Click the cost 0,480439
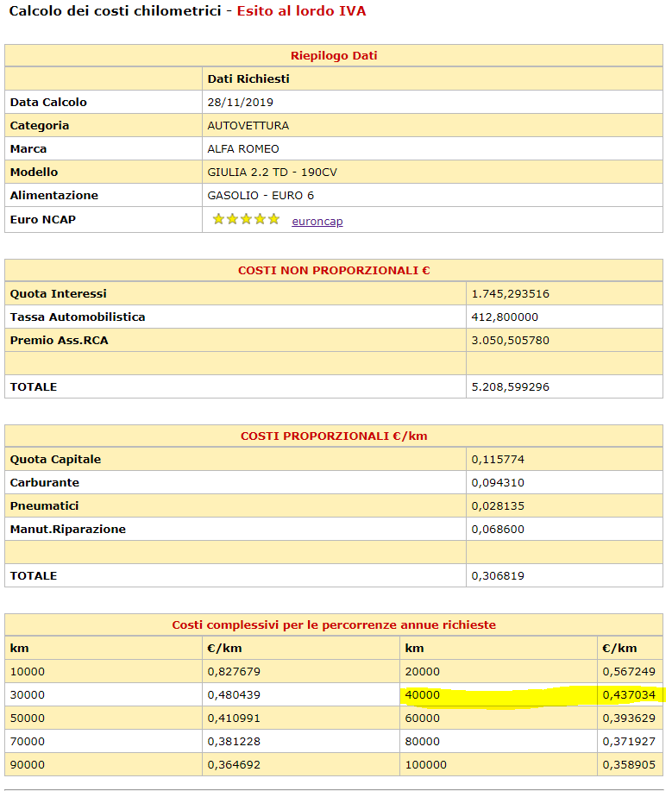This screenshot has width=672, height=797. click(x=234, y=695)
